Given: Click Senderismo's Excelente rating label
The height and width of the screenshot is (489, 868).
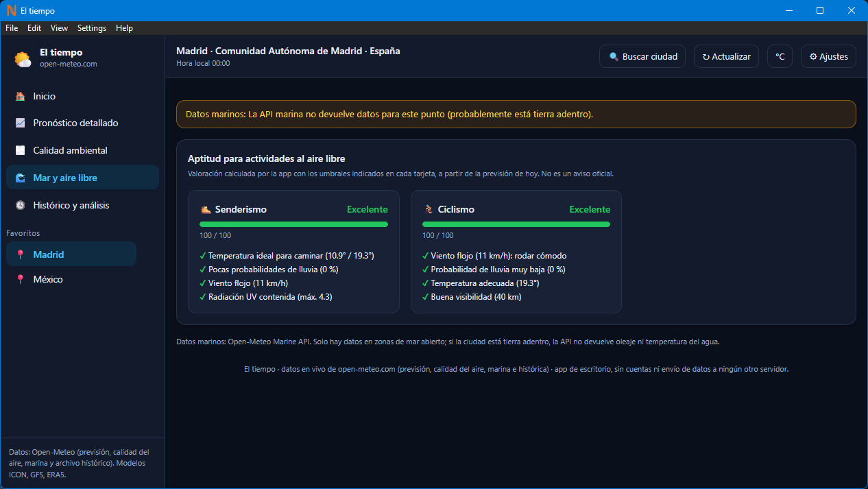Looking at the screenshot, I should tap(367, 210).
